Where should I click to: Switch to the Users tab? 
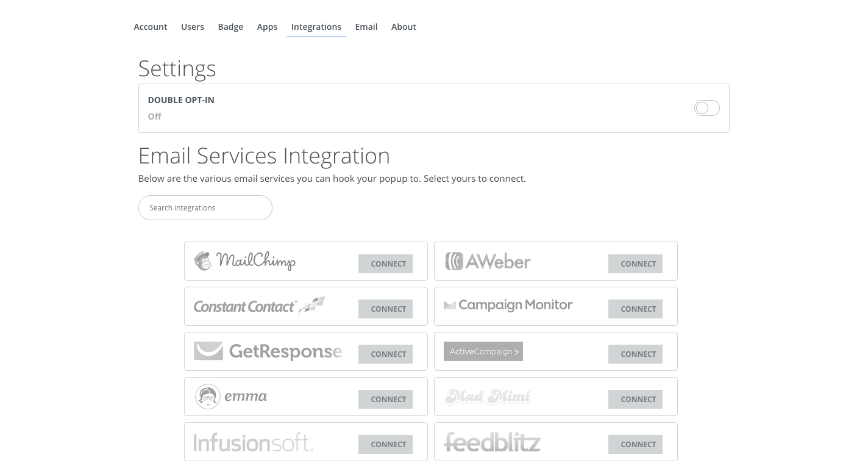pyautogui.click(x=193, y=27)
